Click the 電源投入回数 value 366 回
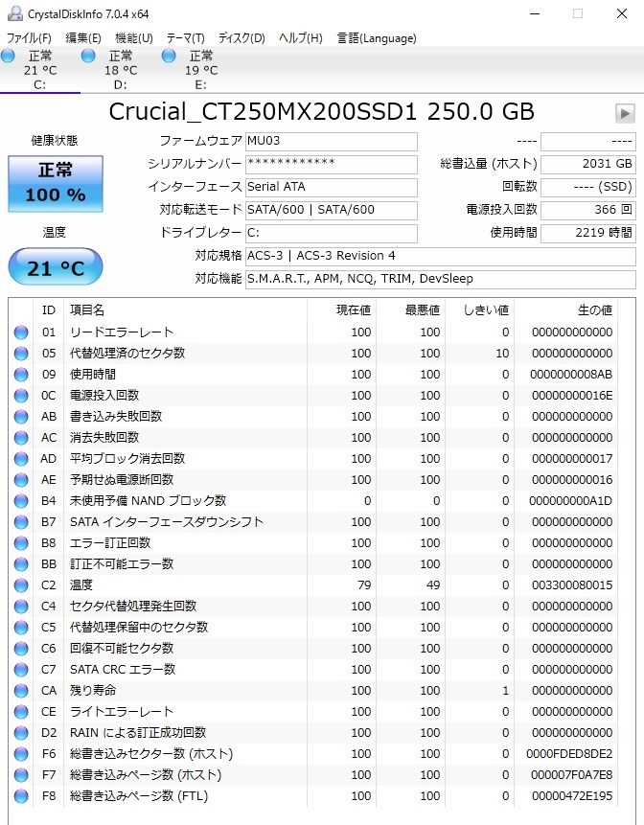Image resolution: width=644 pixels, height=825 pixels. (588, 210)
